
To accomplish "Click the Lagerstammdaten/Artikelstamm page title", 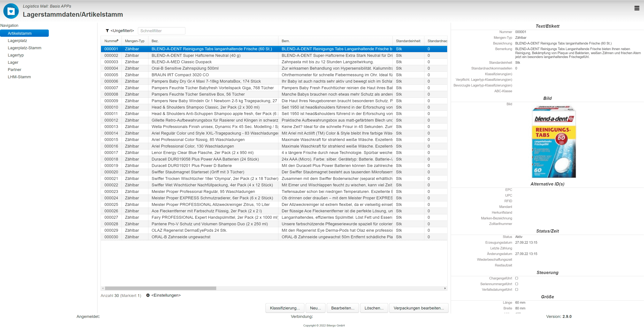I will click(x=73, y=15).
